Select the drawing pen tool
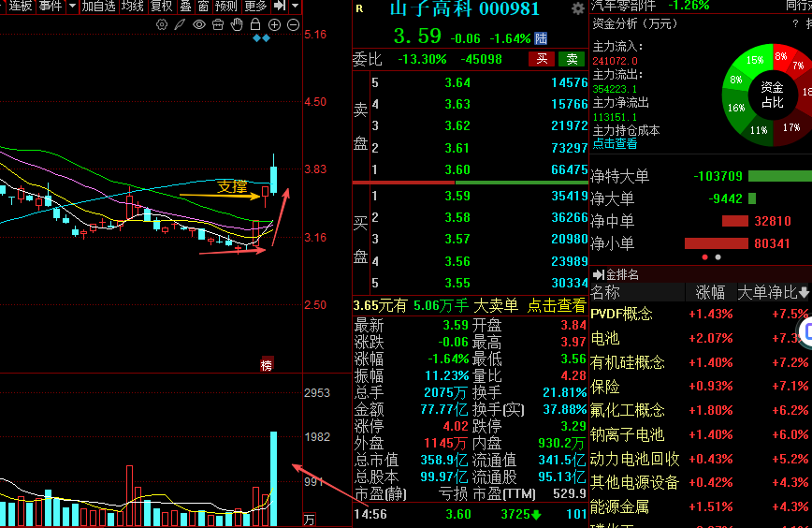 [x=180, y=24]
